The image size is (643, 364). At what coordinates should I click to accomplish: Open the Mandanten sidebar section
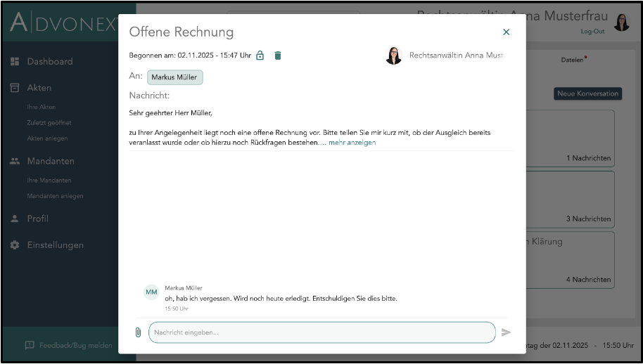50,161
